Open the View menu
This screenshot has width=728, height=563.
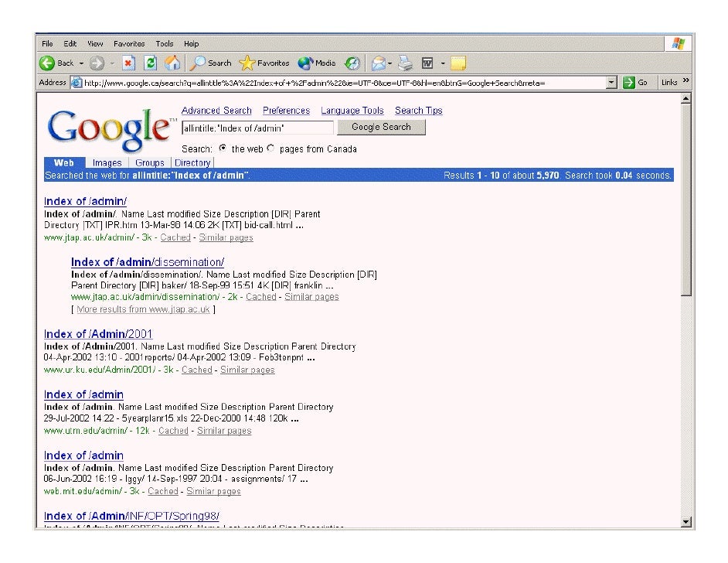point(95,43)
